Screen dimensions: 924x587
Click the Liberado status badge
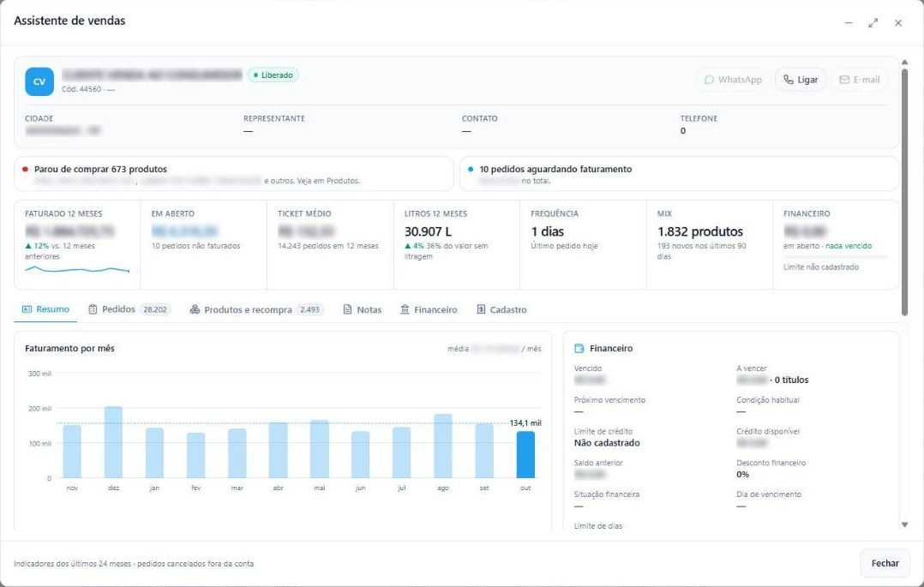click(273, 75)
